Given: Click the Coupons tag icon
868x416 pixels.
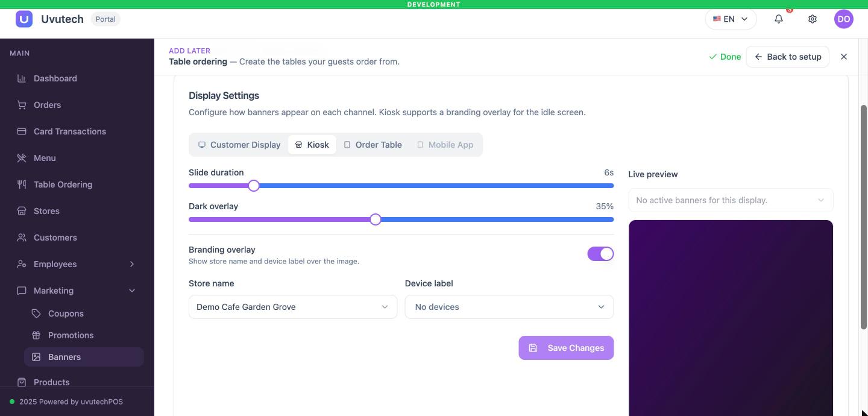Looking at the screenshot, I should (x=36, y=314).
